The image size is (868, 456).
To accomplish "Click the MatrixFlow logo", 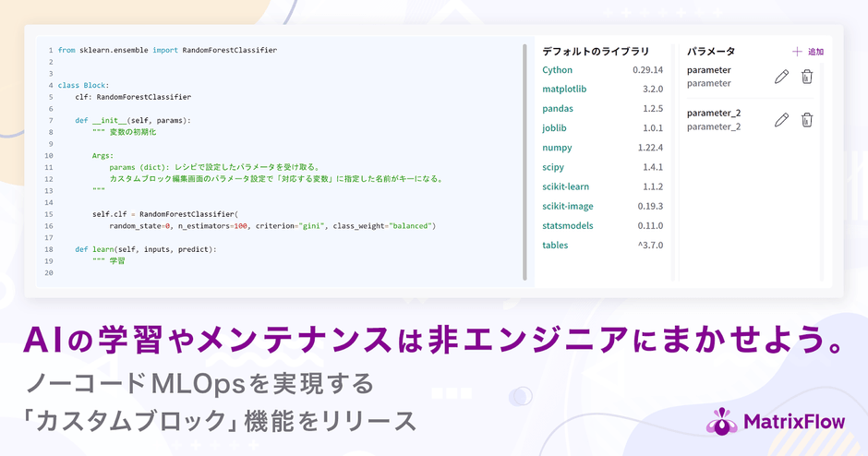I will pyautogui.click(x=776, y=422).
